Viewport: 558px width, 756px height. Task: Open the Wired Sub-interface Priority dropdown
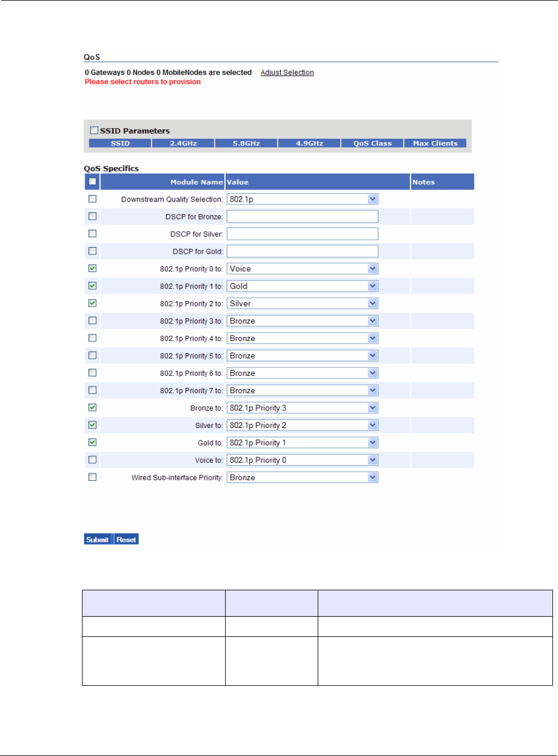[x=302, y=478]
